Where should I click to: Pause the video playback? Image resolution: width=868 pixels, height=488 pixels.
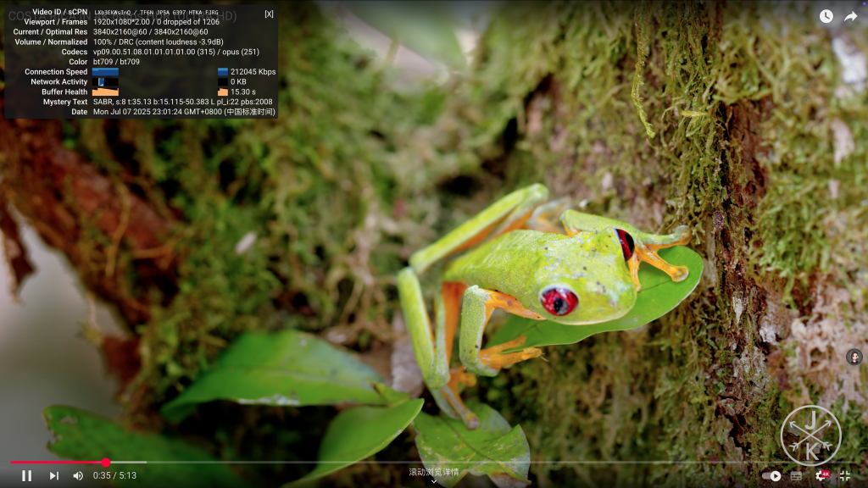[x=26, y=475]
